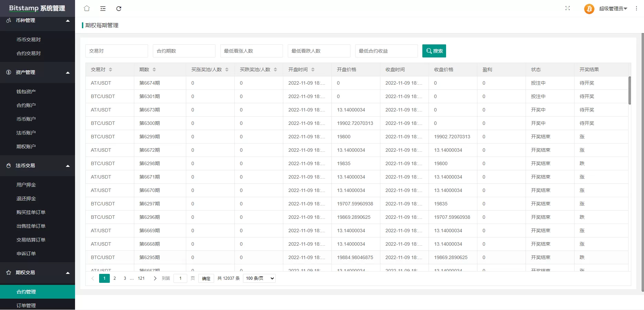
Task: Click the table vertical scrollbar
Action: pos(630,90)
